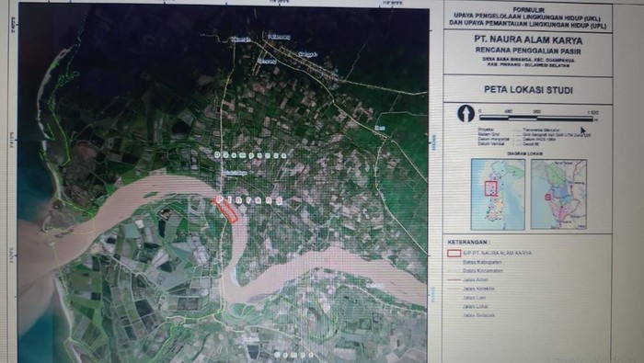This screenshot has width=644, height=363.
Task: Click the UPAYA PENGELOLAAN LINGKUNGAN HIDUP (UKL) line
Action: pyautogui.click(x=527, y=17)
